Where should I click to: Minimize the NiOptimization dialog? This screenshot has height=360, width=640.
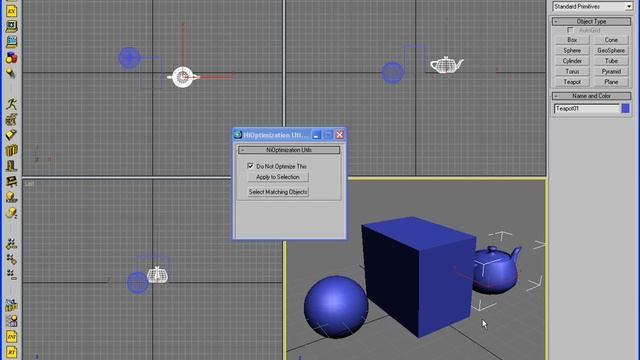tap(316, 135)
